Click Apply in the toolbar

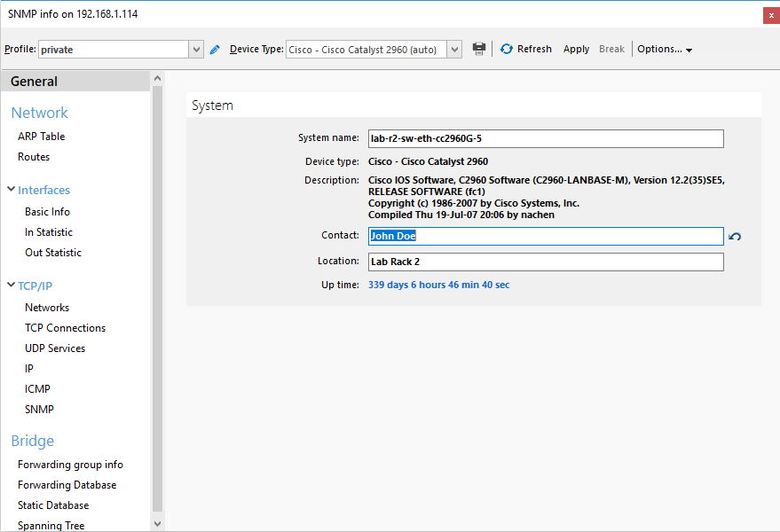click(x=576, y=49)
